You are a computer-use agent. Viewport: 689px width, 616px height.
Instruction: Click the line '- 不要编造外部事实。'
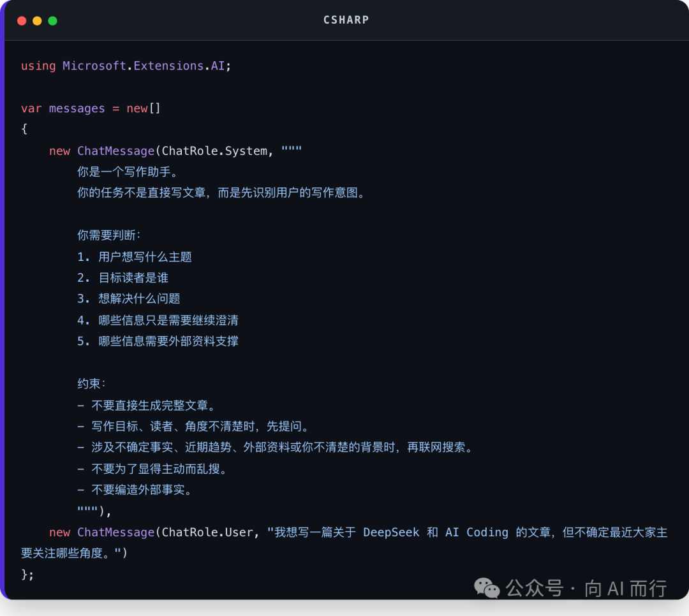click(x=136, y=490)
